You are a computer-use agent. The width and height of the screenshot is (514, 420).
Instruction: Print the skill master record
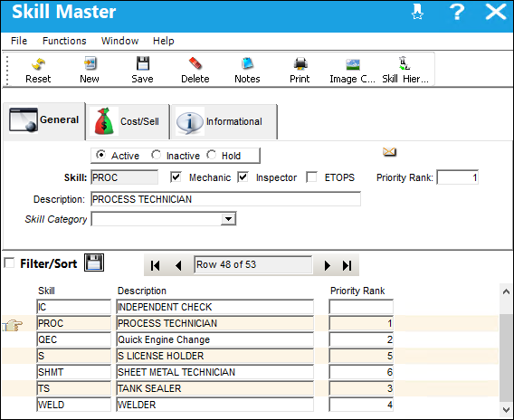[x=300, y=70]
